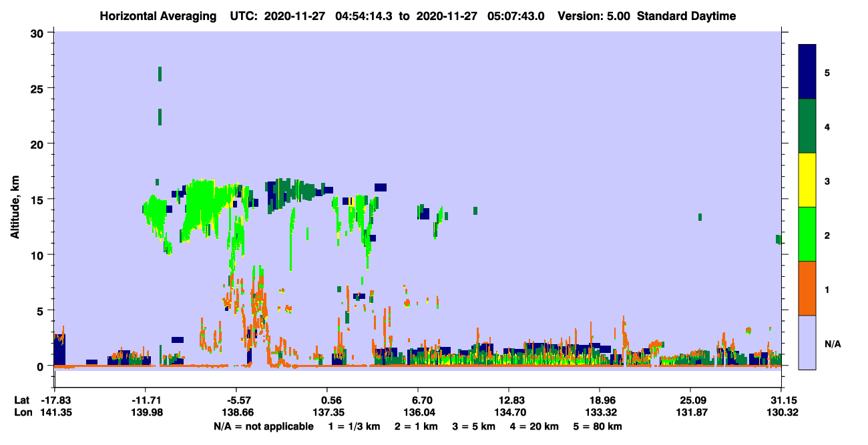Click the 'Lon' row label
This screenshot has height=445, width=868.
[22, 413]
